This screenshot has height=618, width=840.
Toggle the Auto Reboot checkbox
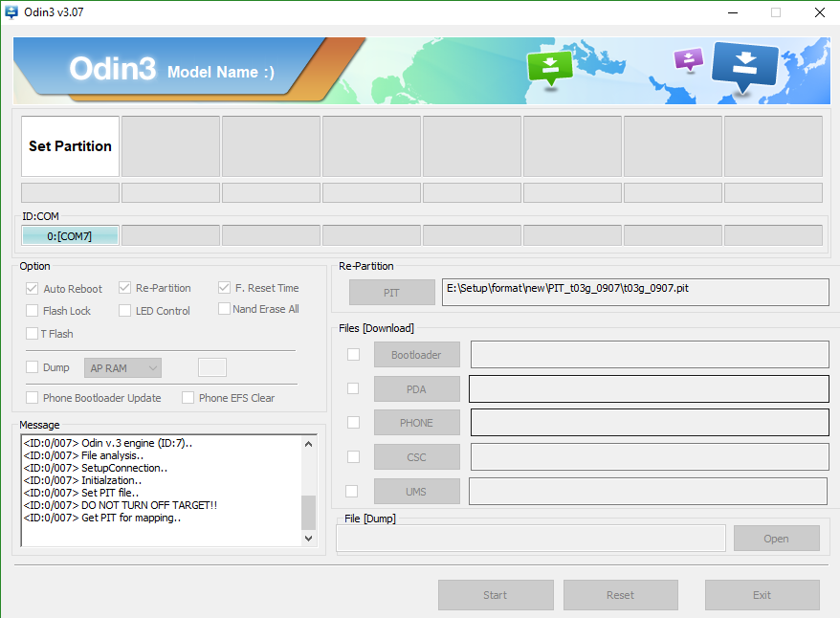pyautogui.click(x=32, y=289)
